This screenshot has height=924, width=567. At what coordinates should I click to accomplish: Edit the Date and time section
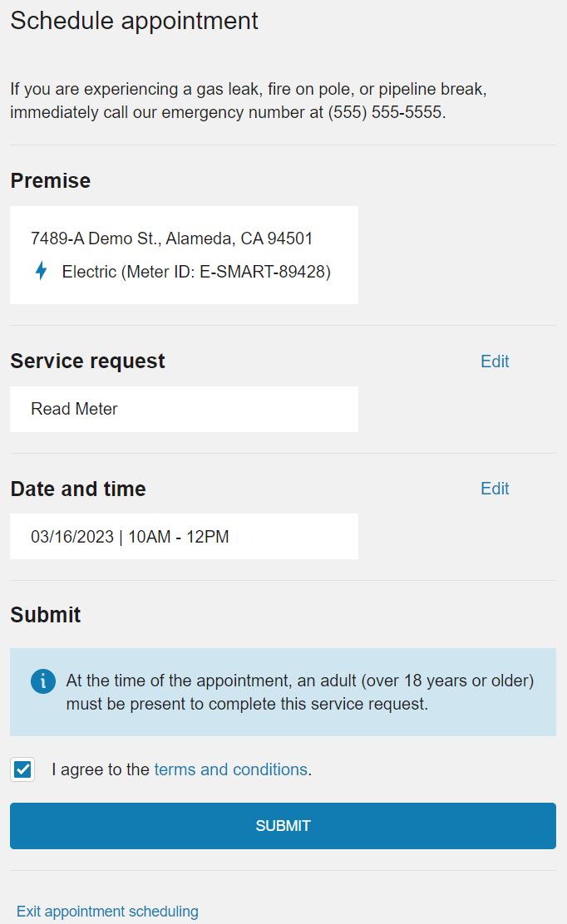tap(494, 489)
